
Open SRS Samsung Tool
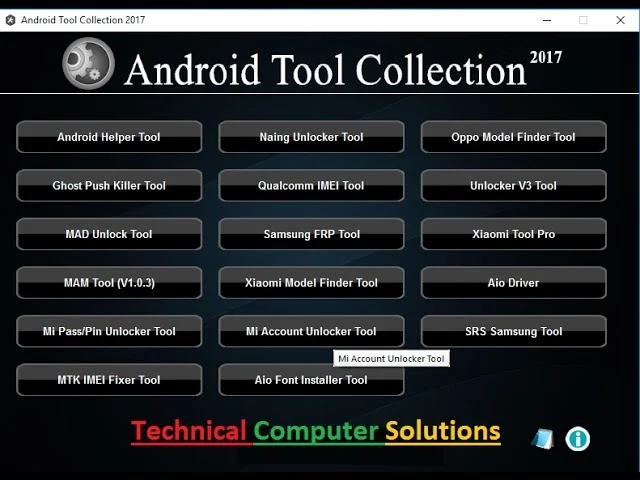(x=513, y=331)
